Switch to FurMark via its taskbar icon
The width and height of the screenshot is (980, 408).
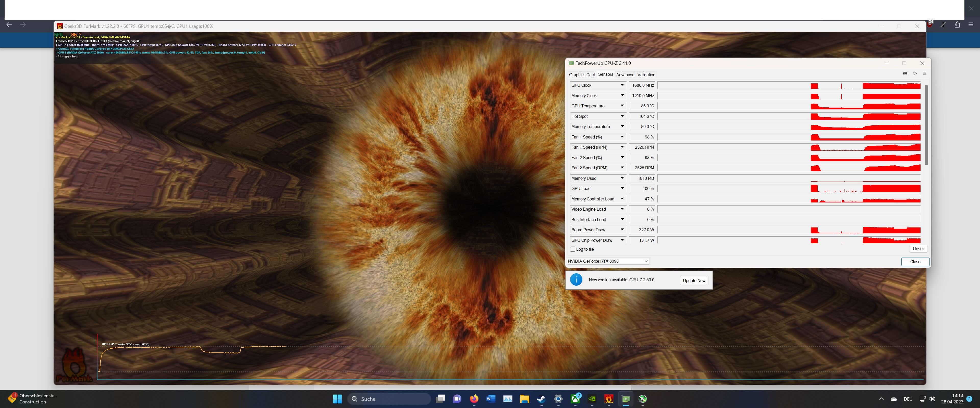pos(609,399)
